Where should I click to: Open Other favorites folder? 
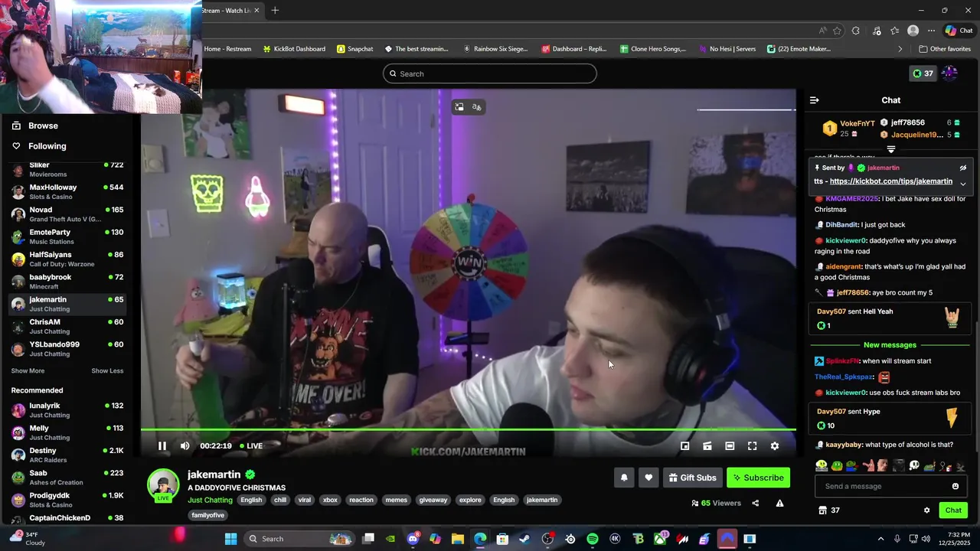[945, 49]
